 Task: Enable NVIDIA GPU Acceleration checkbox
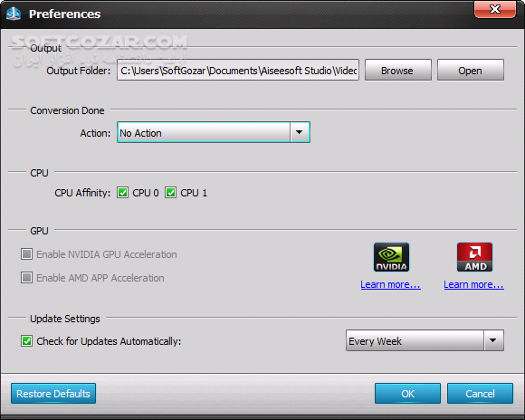[x=27, y=254]
